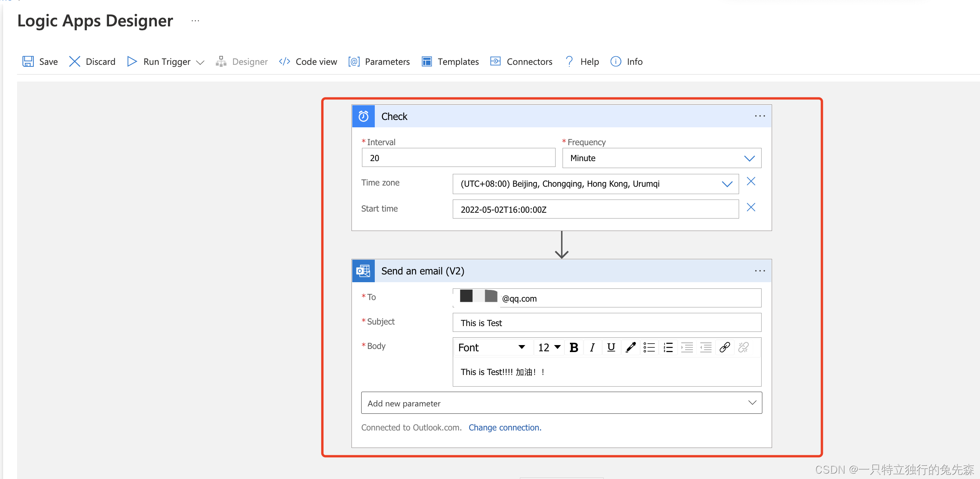Click the Bold formatting icon

(x=574, y=347)
